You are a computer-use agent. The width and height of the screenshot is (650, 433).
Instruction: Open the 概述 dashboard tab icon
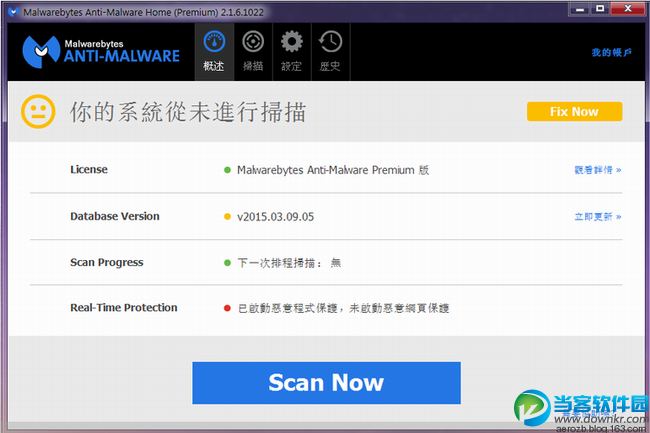pyautogui.click(x=214, y=51)
